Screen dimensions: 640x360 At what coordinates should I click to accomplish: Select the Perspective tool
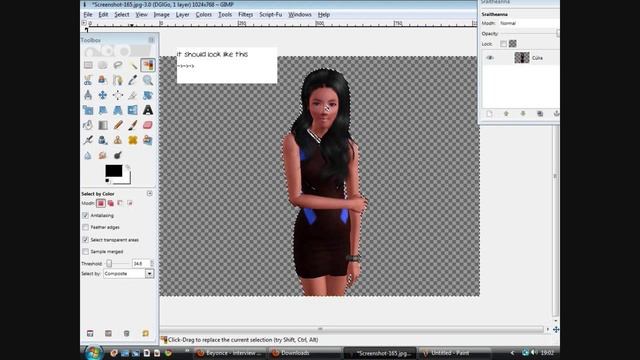pyautogui.click(x=118, y=110)
